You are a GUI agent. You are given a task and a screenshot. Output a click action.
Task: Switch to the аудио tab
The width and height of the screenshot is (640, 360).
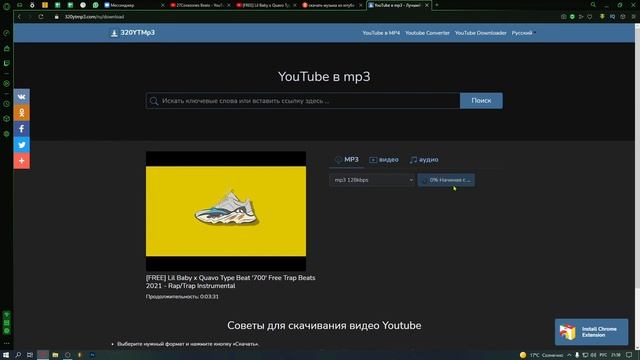pos(424,160)
